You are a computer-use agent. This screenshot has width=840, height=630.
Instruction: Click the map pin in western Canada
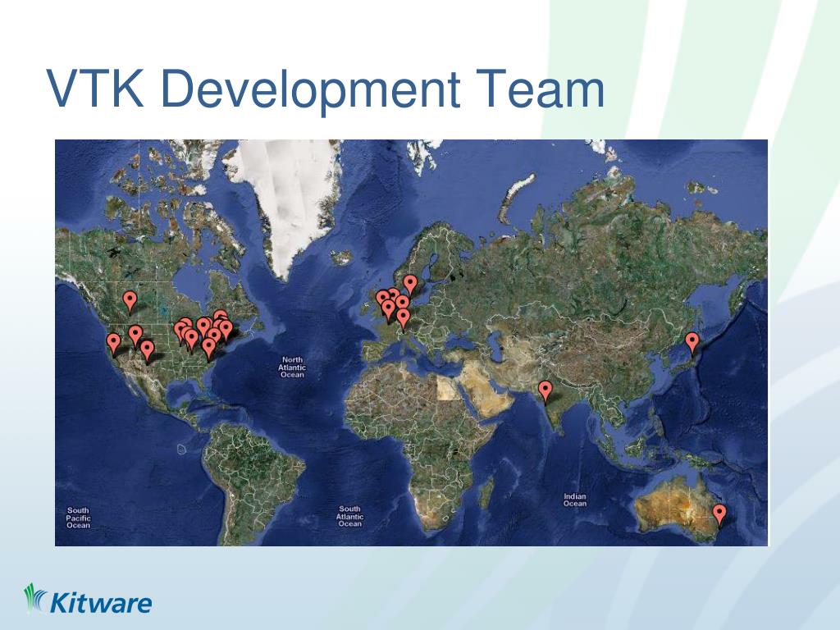(x=130, y=301)
